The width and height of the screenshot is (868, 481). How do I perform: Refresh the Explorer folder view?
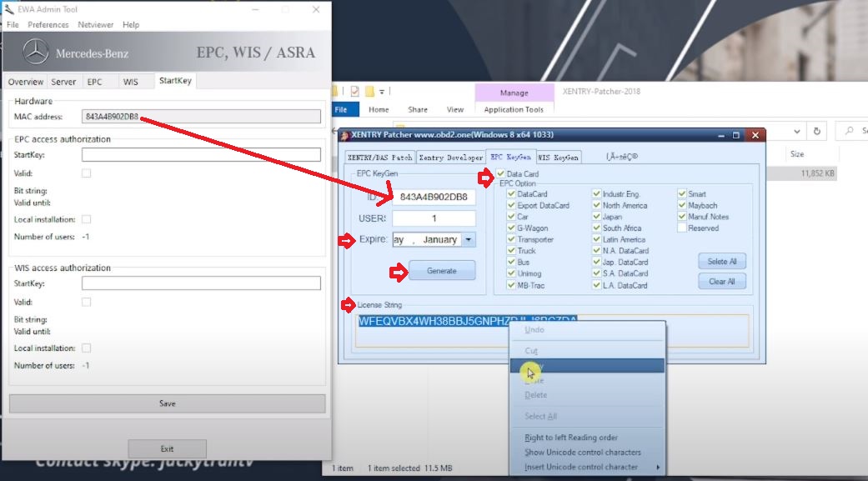(816, 131)
